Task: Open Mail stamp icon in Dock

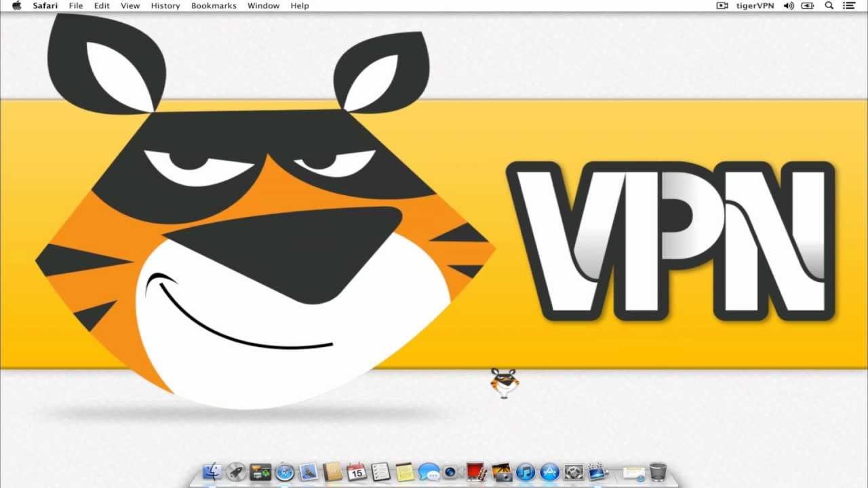Action: [309, 471]
